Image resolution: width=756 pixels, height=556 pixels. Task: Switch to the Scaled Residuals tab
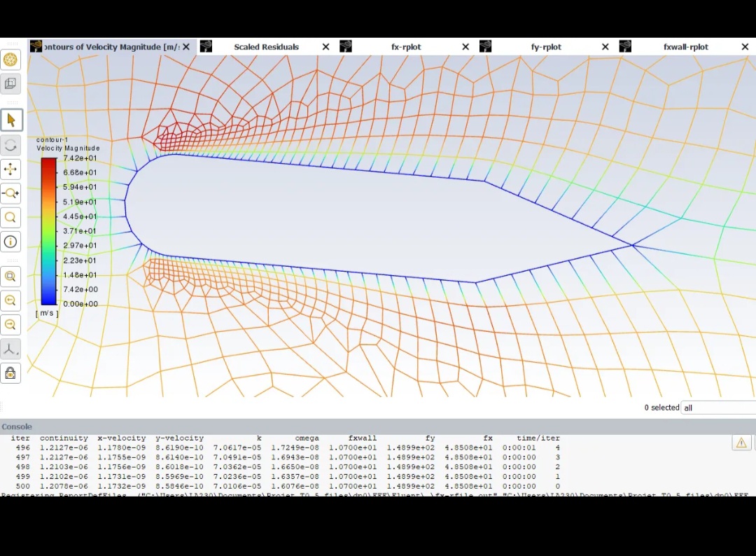[266, 47]
